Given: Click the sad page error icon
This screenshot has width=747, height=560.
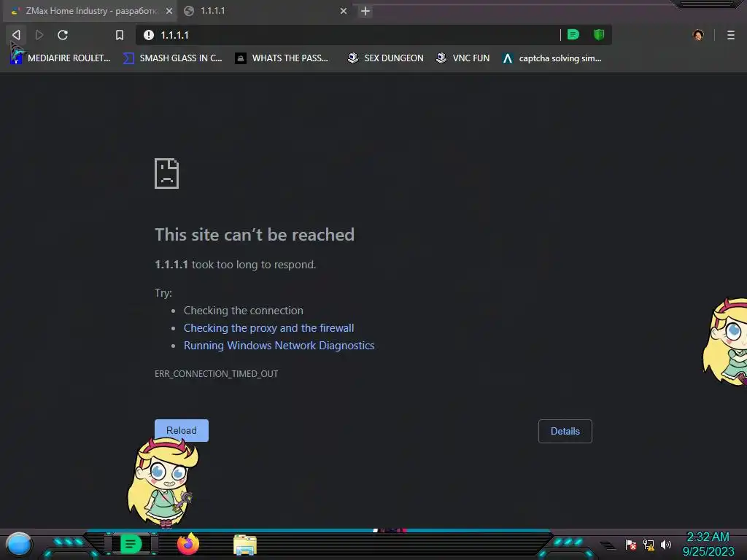Looking at the screenshot, I should click(167, 174).
